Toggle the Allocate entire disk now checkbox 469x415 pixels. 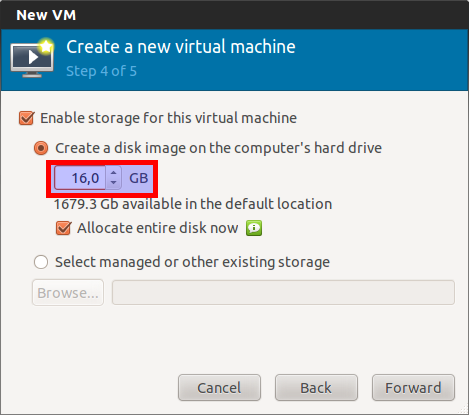(63, 228)
